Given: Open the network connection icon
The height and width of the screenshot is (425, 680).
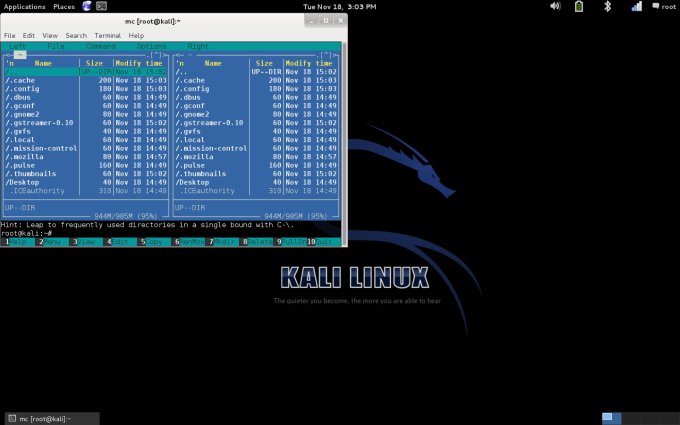Looking at the screenshot, I should (636, 6).
